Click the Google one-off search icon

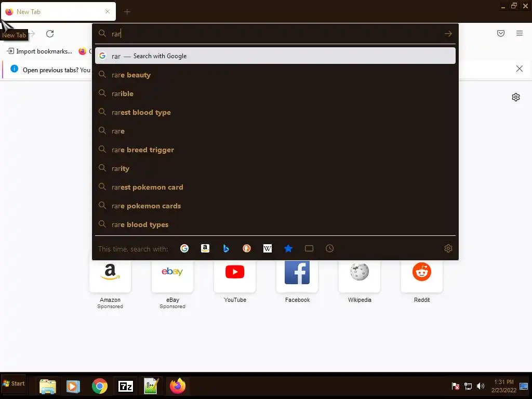point(184,248)
